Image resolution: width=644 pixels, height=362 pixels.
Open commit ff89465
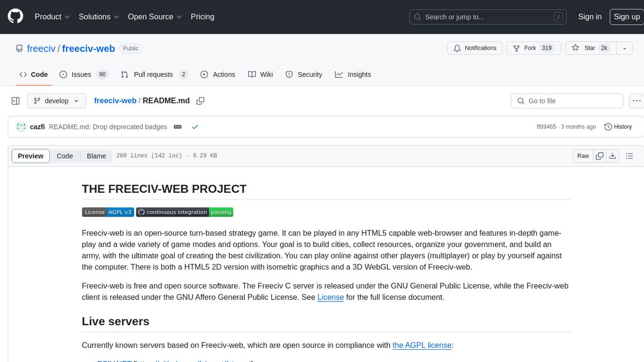click(x=546, y=127)
